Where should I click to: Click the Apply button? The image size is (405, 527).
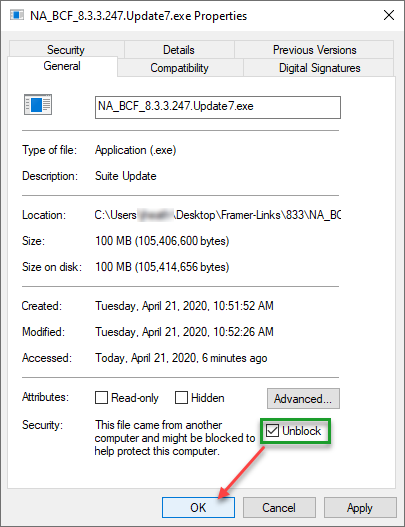pos(360,508)
